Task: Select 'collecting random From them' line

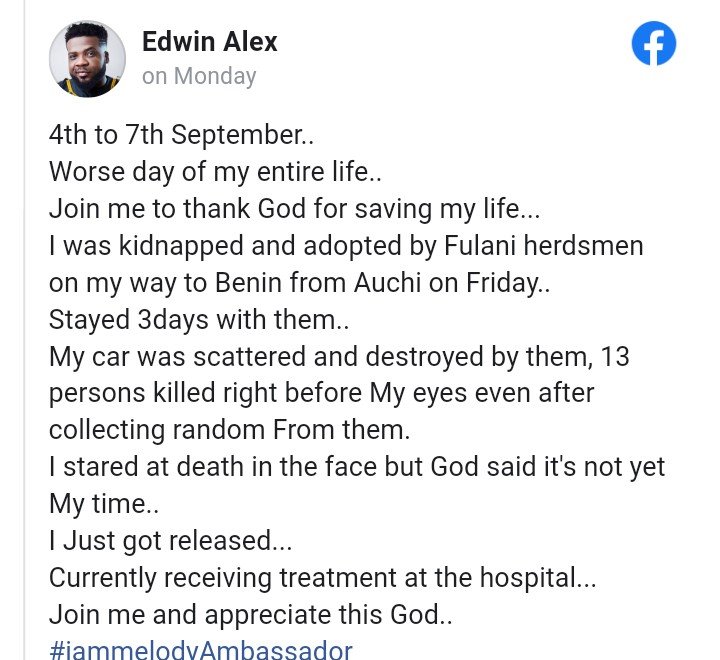Action: 229,430
